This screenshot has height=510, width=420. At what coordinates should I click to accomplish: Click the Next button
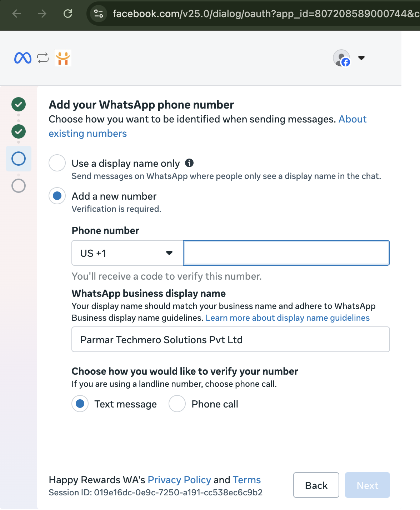pyautogui.click(x=367, y=485)
